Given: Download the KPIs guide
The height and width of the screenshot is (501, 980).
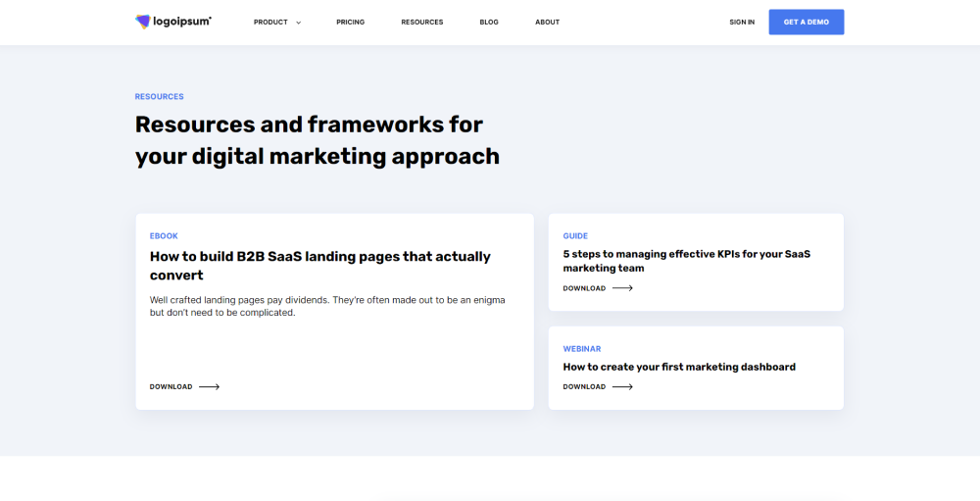Looking at the screenshot, I should tap(584, 288).
